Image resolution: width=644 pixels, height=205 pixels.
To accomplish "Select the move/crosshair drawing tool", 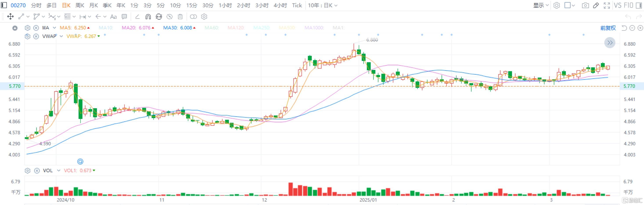I will (10, 17).
